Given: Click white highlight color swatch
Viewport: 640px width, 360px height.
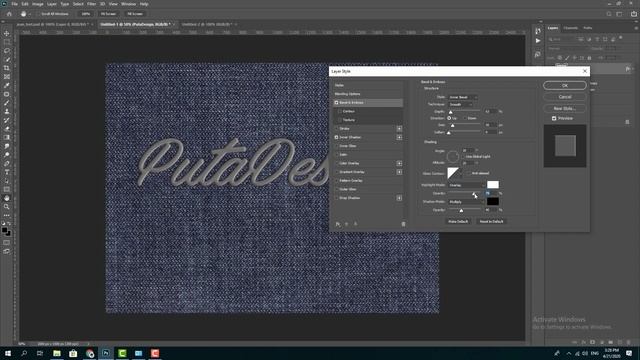Looking at the screenshot, I should point(493,184).
